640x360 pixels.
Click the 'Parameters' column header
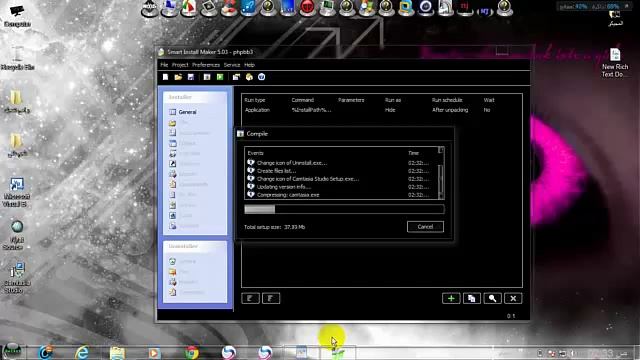click(x=351, y=100)
